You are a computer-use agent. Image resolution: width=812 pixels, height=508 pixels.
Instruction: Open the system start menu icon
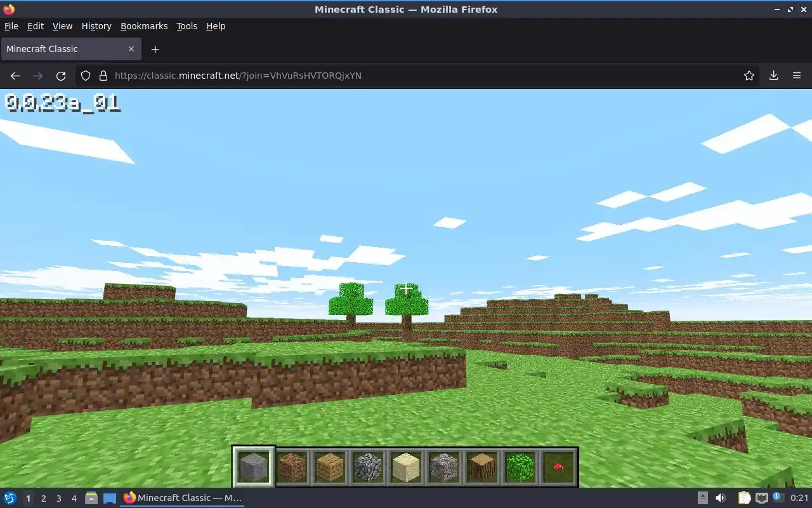[x=10, y=498]
